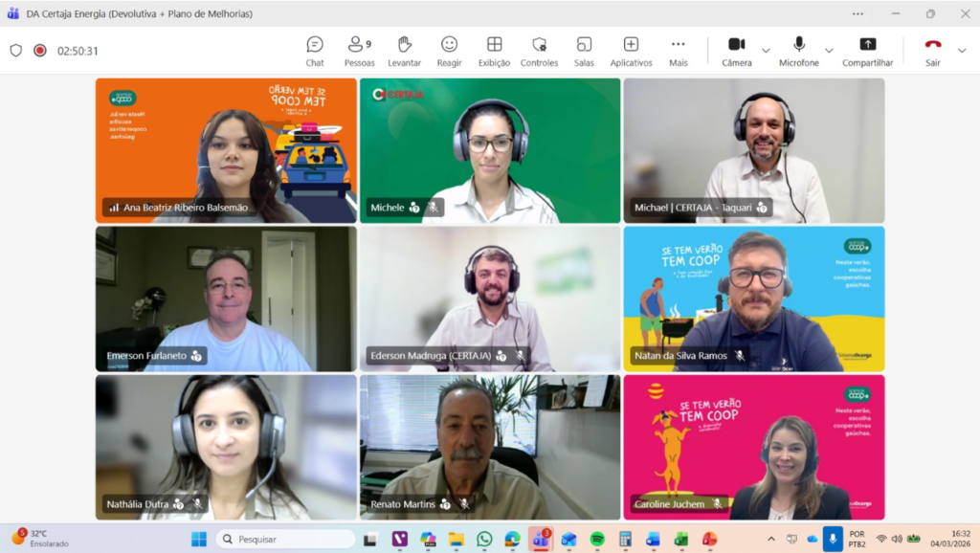980x553 pixels.
Task: Expand the Câmera options dropdown arrow
Action: (766, 51)
